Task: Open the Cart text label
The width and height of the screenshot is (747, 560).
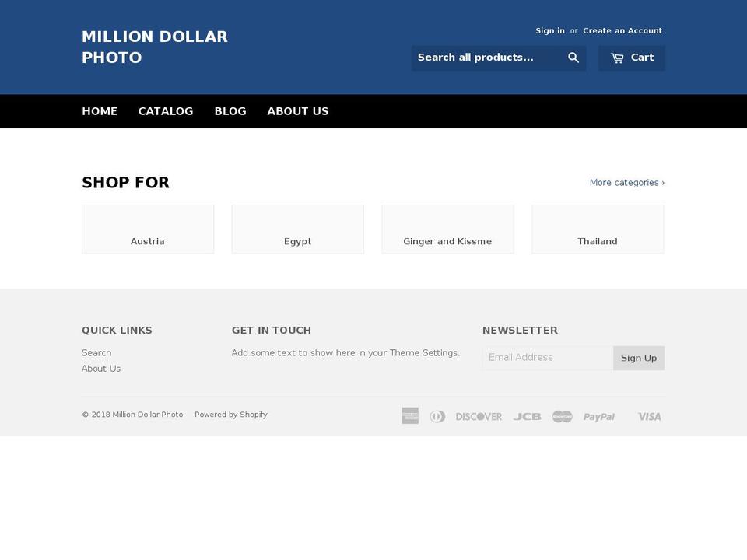Action: 642,58
